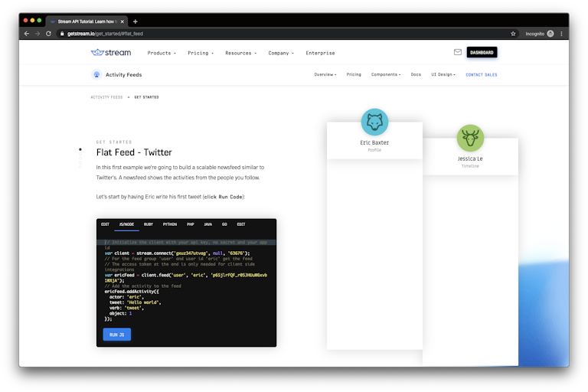Open a new browser tab

136,21
